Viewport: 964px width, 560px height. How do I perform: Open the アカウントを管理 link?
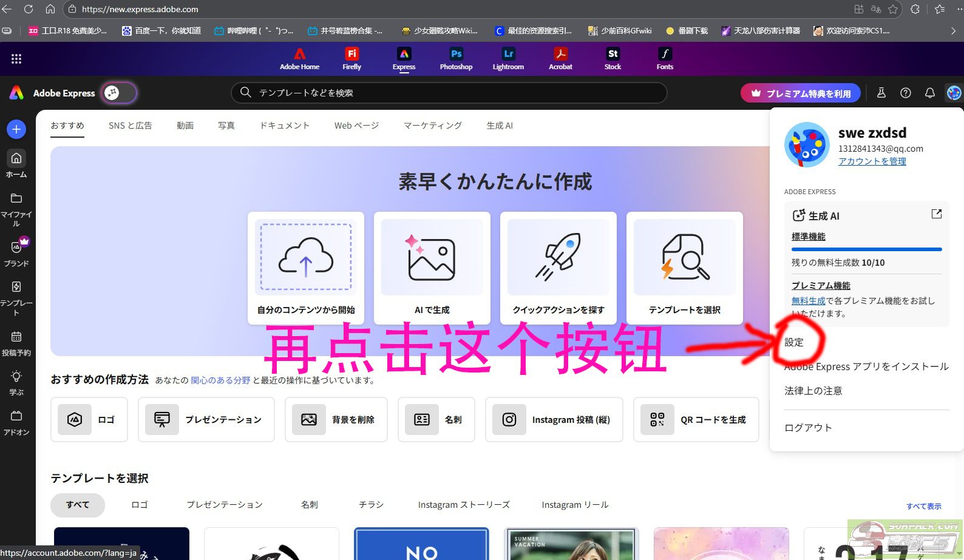point(872,161)
